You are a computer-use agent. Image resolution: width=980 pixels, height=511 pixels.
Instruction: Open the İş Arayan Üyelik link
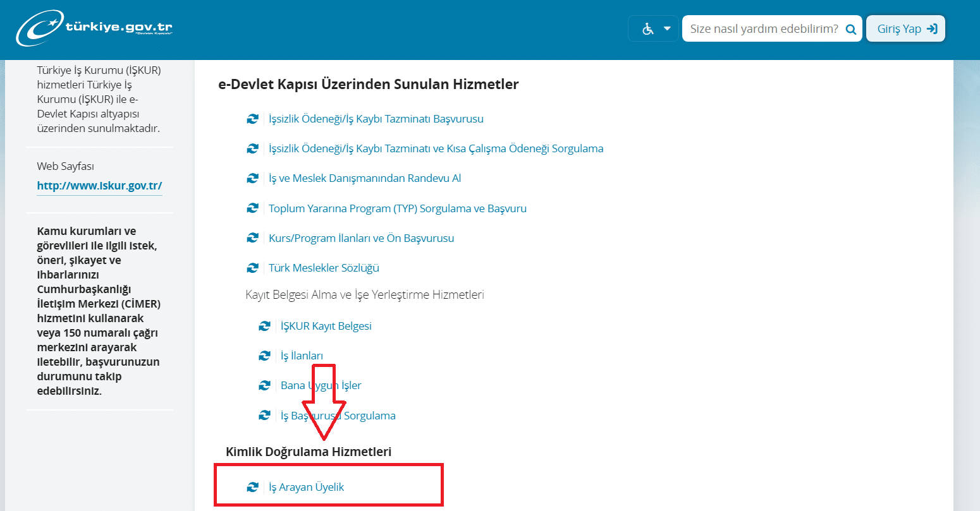pyautogui.click(x=307, y=487)
